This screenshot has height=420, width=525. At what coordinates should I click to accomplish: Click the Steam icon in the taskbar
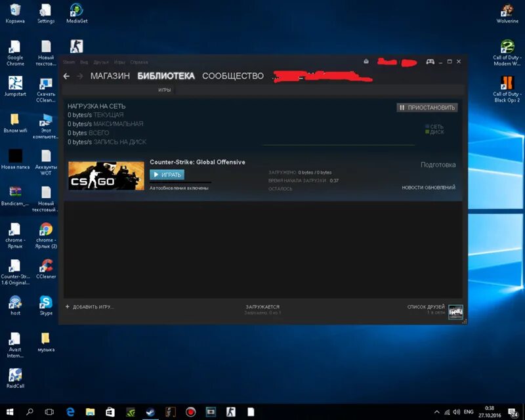coord(150,412)
